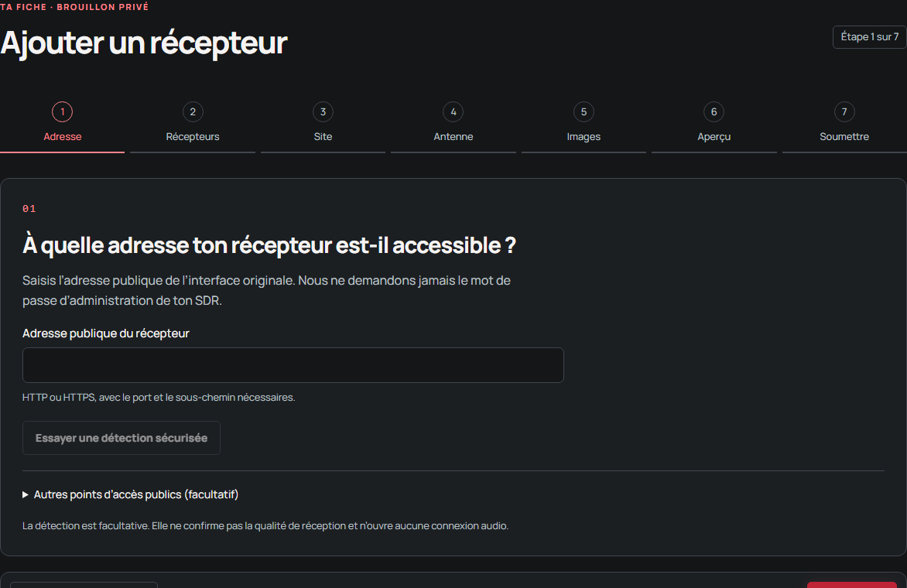The height and width of the screenshot is (588, 907).
Task: Click step number 5 circle icon
Action: tap(584, 111)
